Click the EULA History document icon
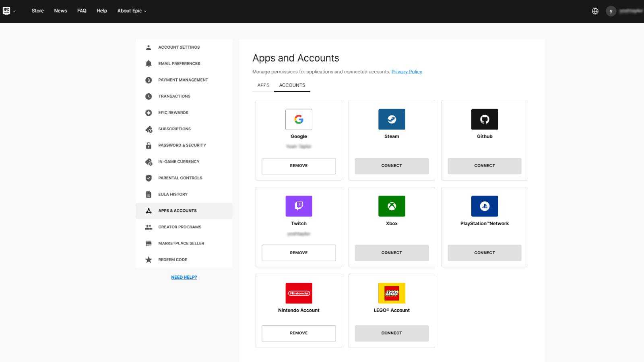Image resolution: width=644 pixels, height=362 pixels. click(149, 194)
